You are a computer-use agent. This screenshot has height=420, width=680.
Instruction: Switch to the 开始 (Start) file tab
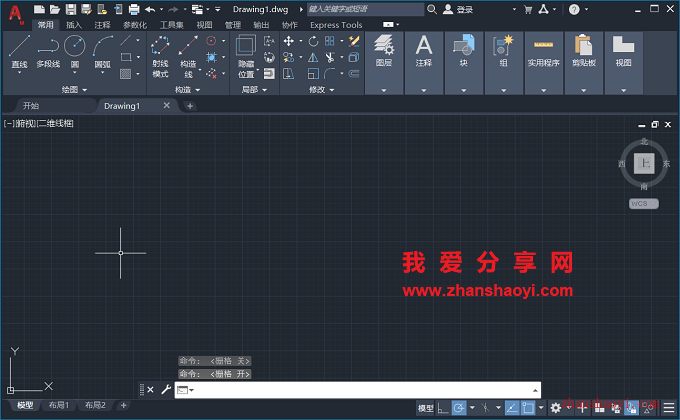click(31, 106)
